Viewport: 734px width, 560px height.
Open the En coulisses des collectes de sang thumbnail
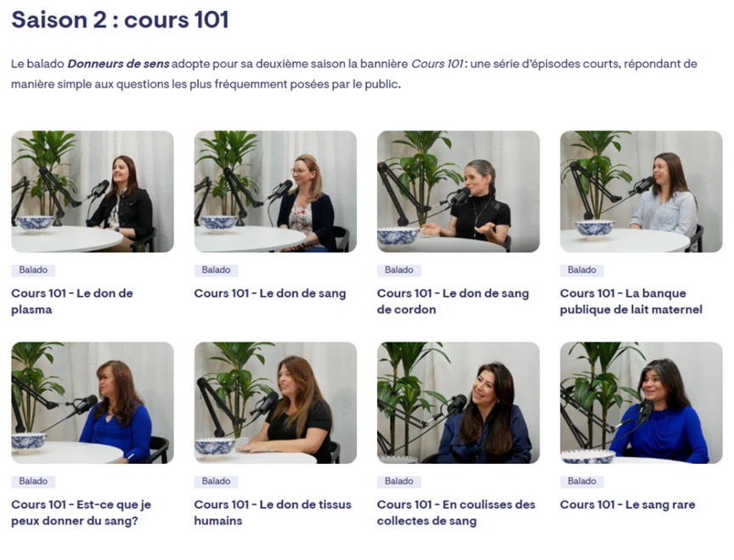(x=458, y=403)
